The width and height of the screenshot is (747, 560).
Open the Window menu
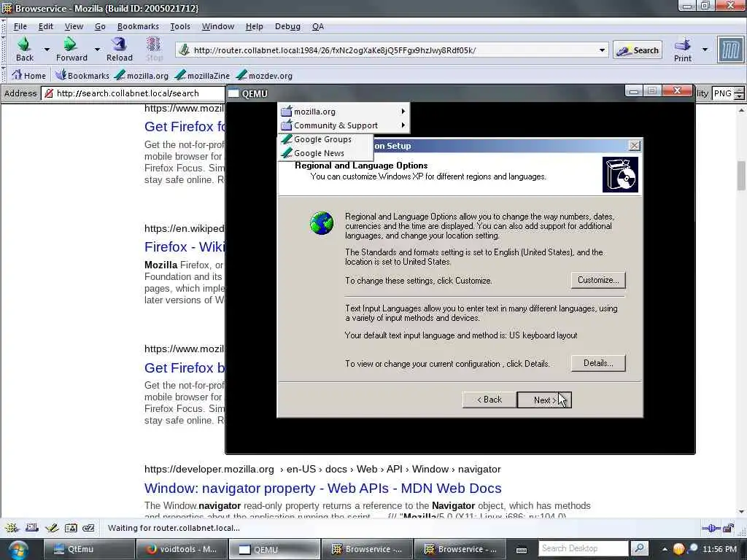point(217,26)
